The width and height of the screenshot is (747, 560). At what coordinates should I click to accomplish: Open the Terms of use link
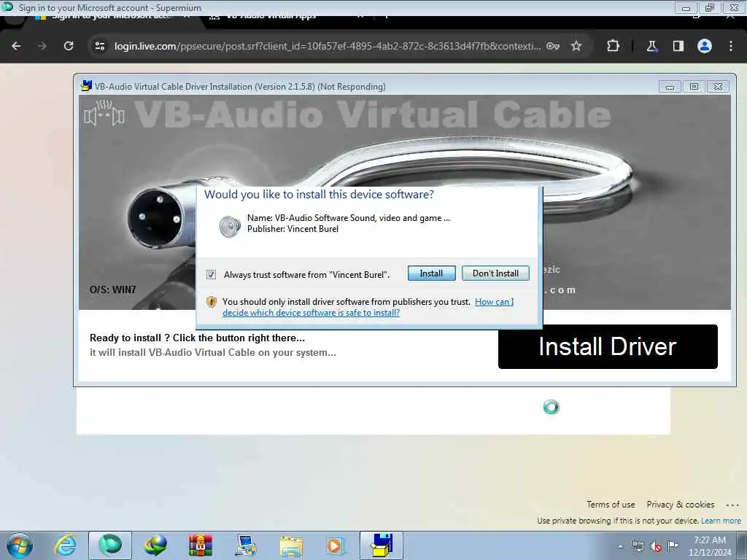(x=611, y=505)
